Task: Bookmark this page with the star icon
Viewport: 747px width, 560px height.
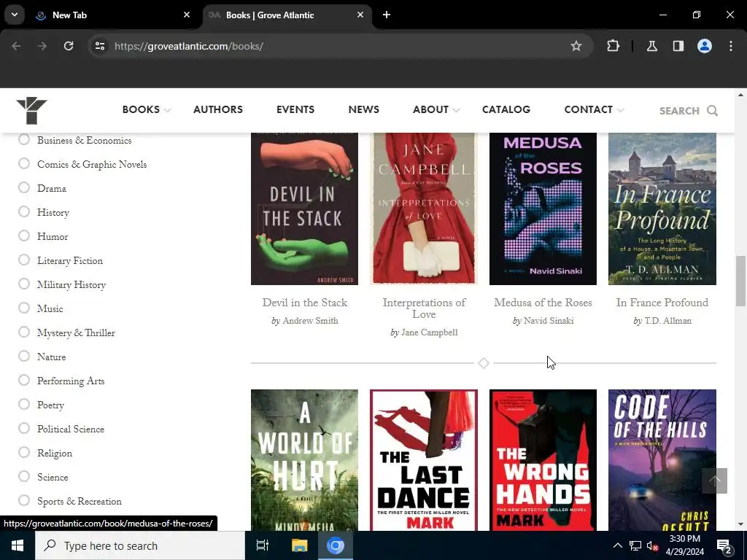Action: coord(576,46)
